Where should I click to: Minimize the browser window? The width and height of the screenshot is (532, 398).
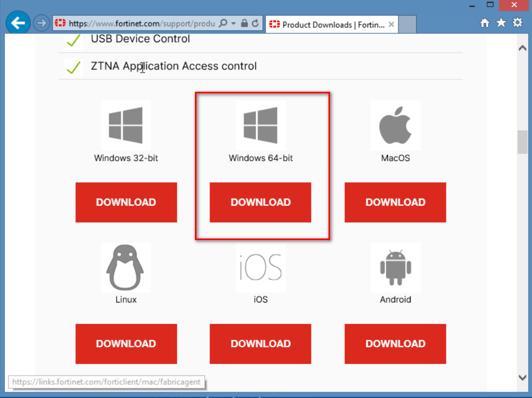[x=472, y=5]
